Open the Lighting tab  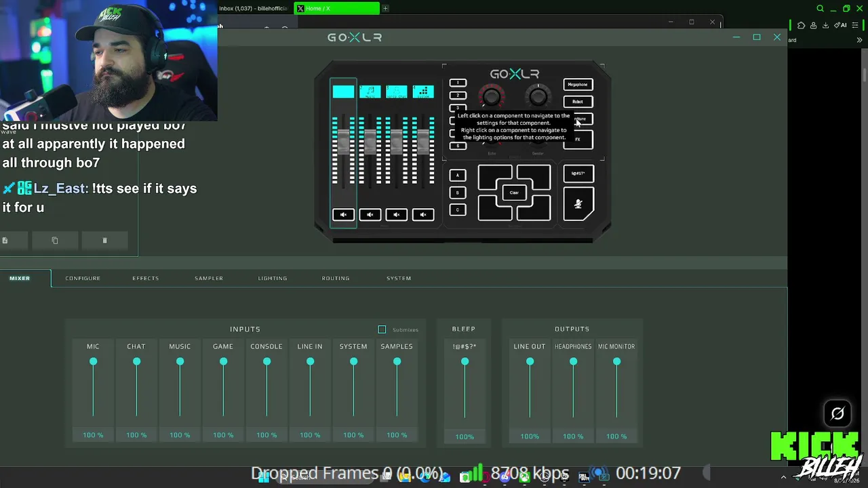(x=273, y=278)
